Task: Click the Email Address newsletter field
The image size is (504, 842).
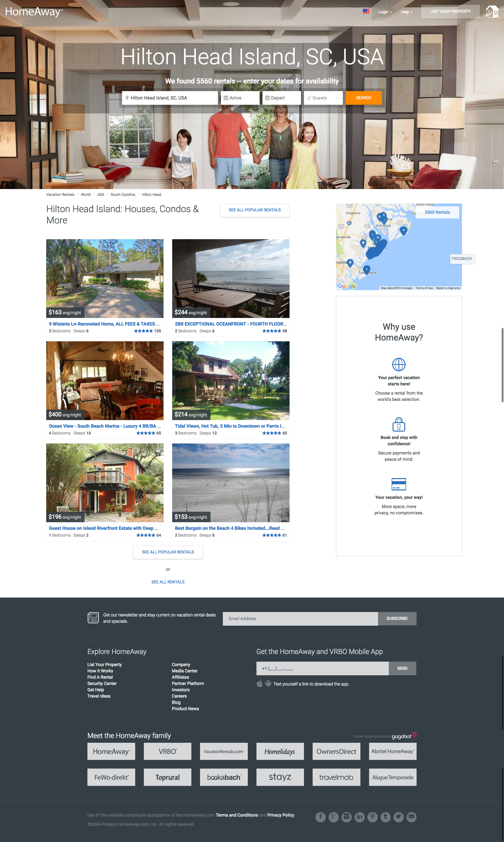Action: (x=300, y=619)
